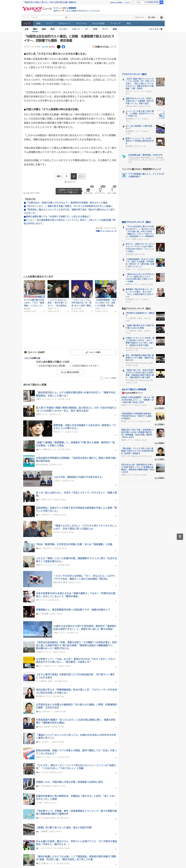Go to page 1 of the article
Viewport: 186px width, 868px height.
point(66,176)
